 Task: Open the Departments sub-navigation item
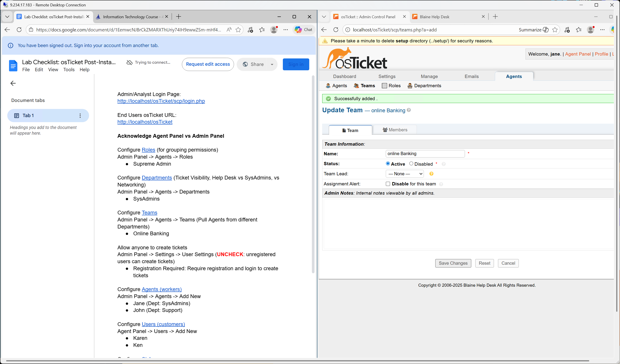[x=424, y=85]
